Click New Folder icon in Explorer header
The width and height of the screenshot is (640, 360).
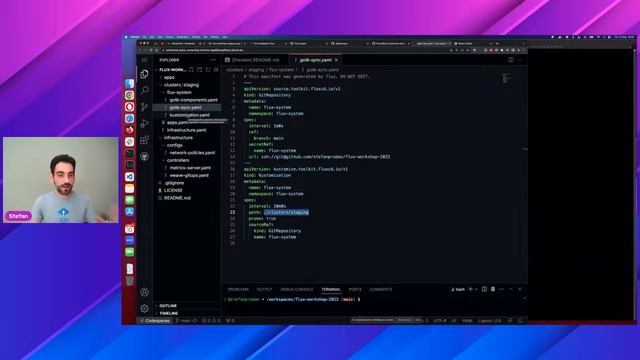pyautogui.click(x=200, y=70)
